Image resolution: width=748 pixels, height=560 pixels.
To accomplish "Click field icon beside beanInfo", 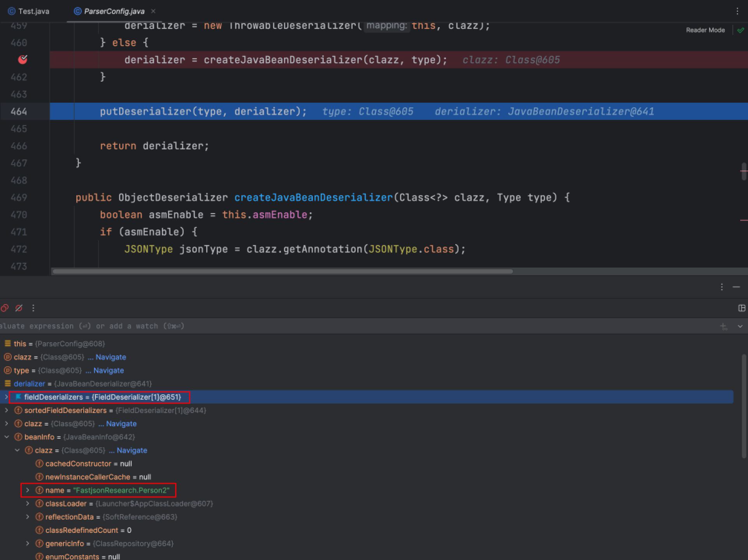I will pyautogui.click(x=18, y=437).
